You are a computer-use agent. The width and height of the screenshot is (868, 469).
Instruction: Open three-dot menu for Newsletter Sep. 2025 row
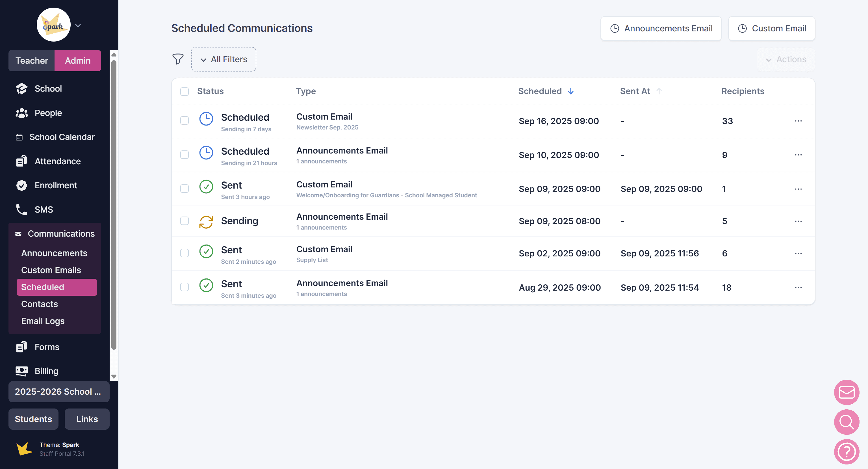click(798, 121)
